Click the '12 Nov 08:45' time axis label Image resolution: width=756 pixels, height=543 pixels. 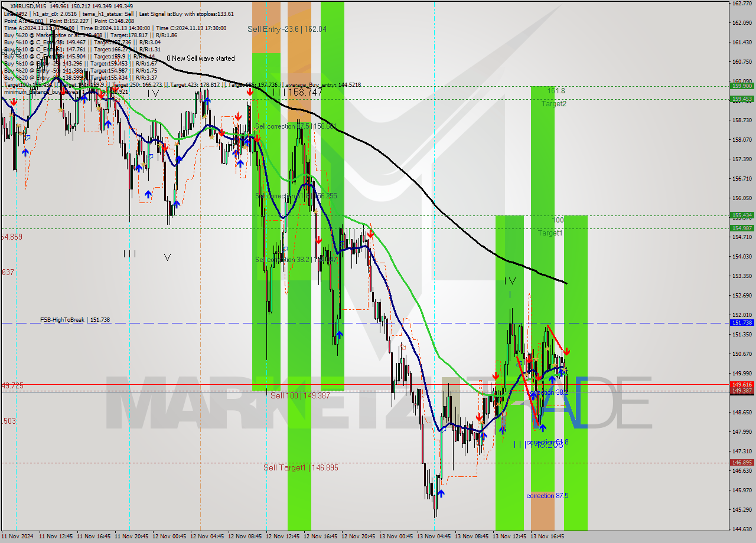tap(245, 537)
